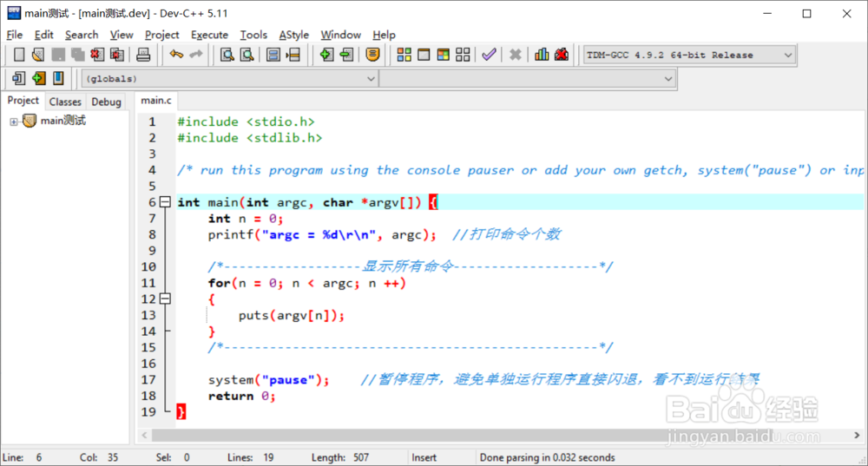Click the printf argc statement on line 8
Screen dimensions: 868x466
pos(322,234)
